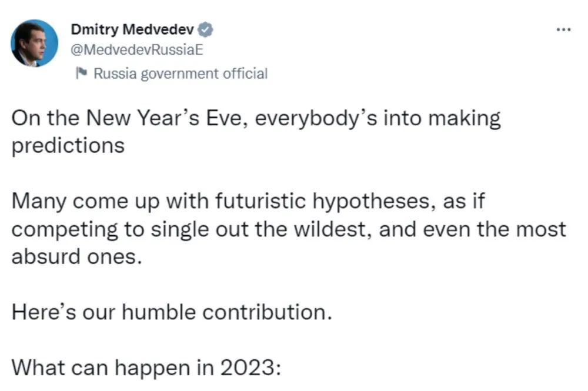The width and height of the screenshot is (588, 391).
Task: Open the @MedvedevRussiaE handle link
Action: pyautogui.click(x=137, y=49)
